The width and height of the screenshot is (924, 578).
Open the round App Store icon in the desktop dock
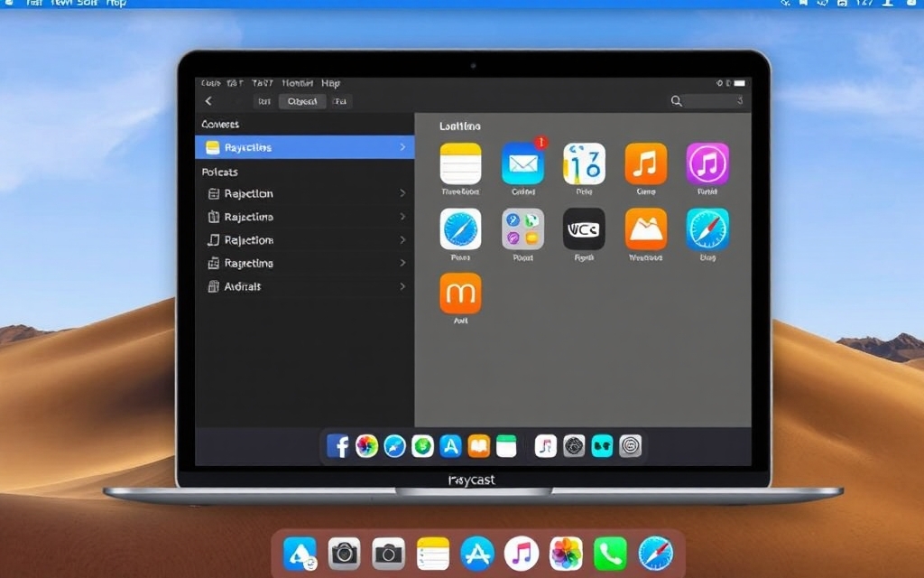coord(477,554)
